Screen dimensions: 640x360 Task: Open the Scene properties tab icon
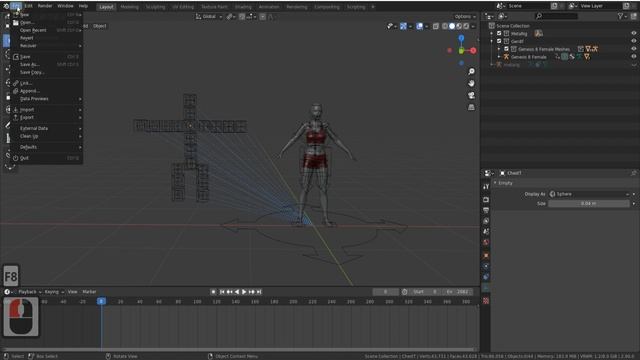pos(486,231)
